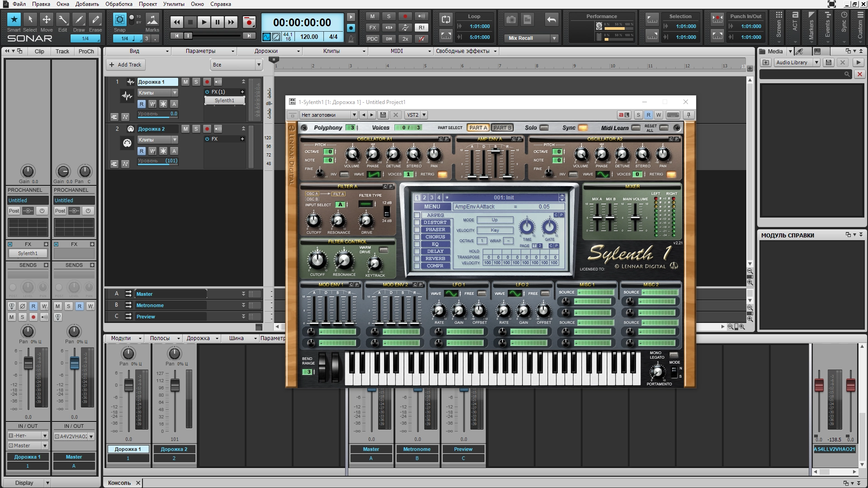Toggle the FX bypass button in Mix module

372,28
